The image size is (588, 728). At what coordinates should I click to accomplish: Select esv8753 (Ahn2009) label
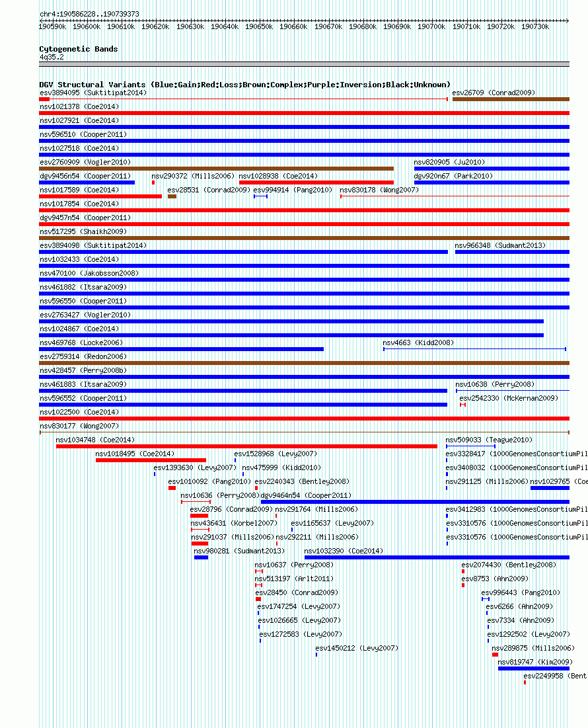[x=495, y=580]
